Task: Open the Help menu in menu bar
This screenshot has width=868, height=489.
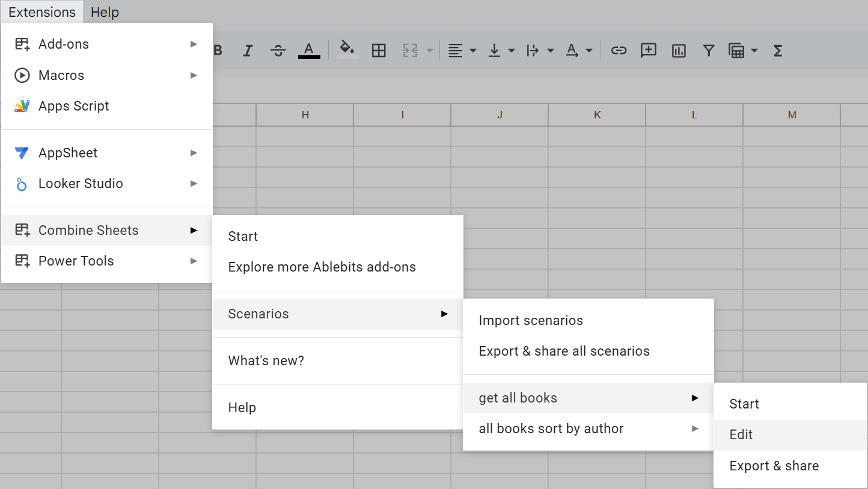Action: pos(105,12)
